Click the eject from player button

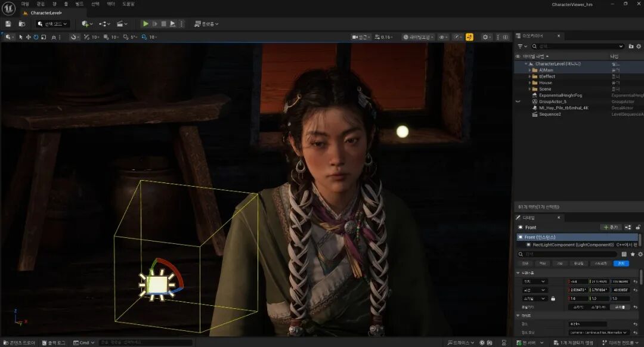pyautogui.click(x=172, y=24)
